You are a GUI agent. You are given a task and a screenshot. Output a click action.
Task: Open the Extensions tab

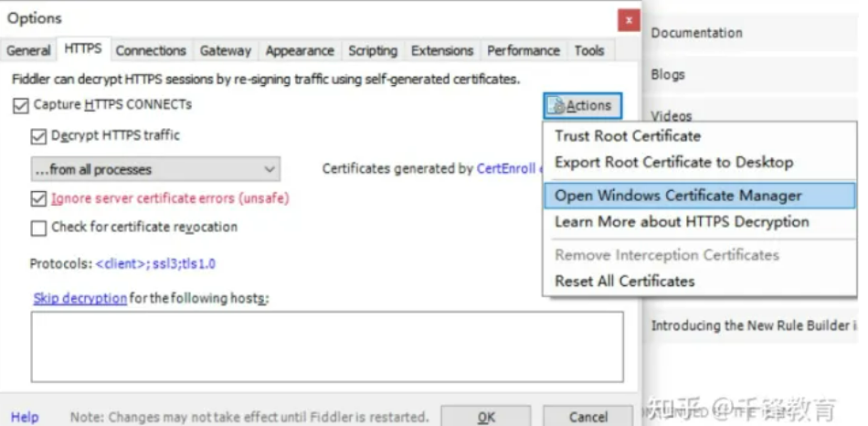[x=441, y=50]
